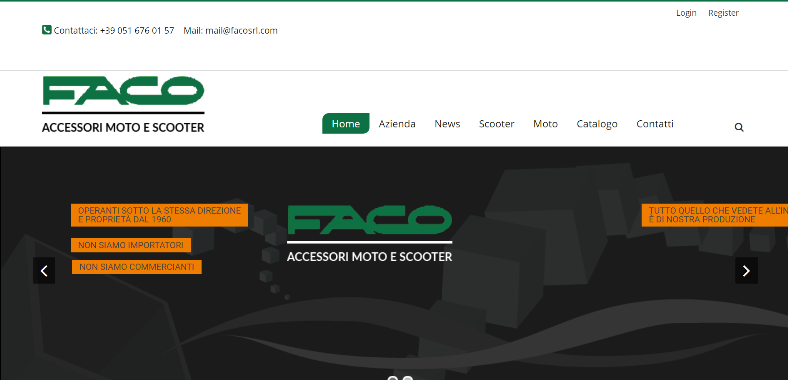This screenshot has width=788, height=380.
Task: Click the phone number +39 051 676 01 57
Action: tap(137, 30)
